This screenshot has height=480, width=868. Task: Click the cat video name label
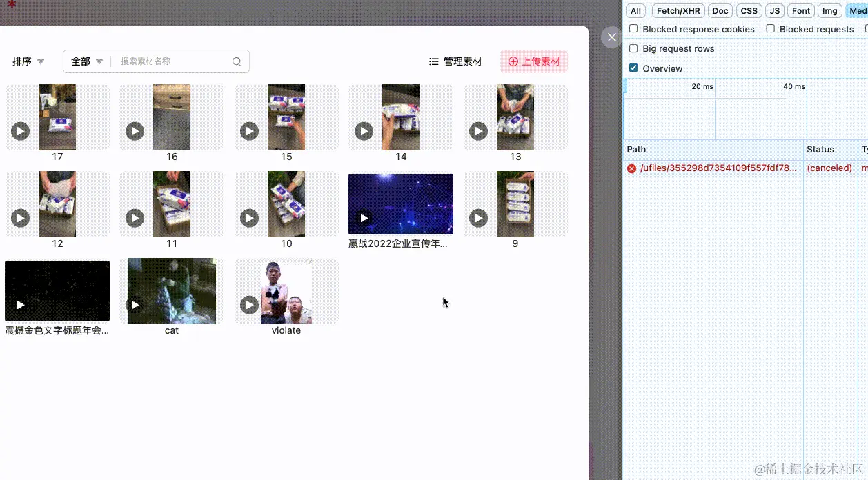point(172,330)
